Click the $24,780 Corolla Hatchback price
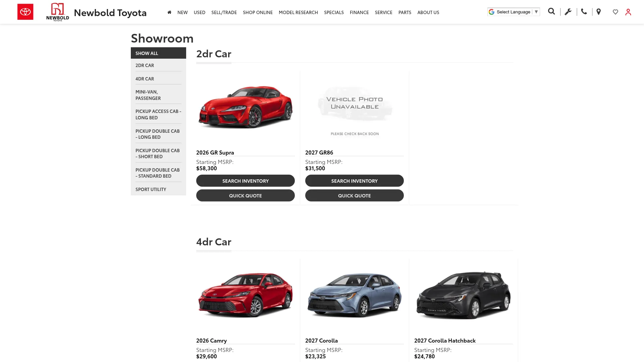Image resolution: width=644 pixels, height=362 pixels. [x=424, y=356]
